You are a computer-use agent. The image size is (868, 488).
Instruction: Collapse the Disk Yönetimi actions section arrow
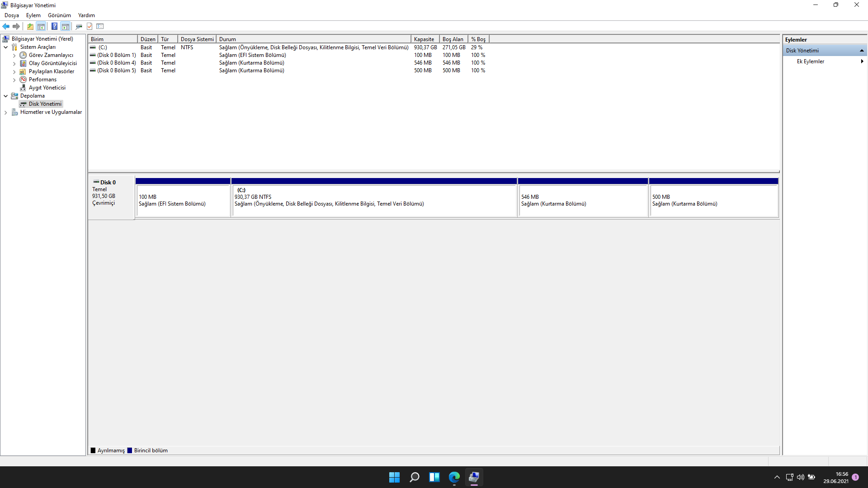click(x=862, y=51)
